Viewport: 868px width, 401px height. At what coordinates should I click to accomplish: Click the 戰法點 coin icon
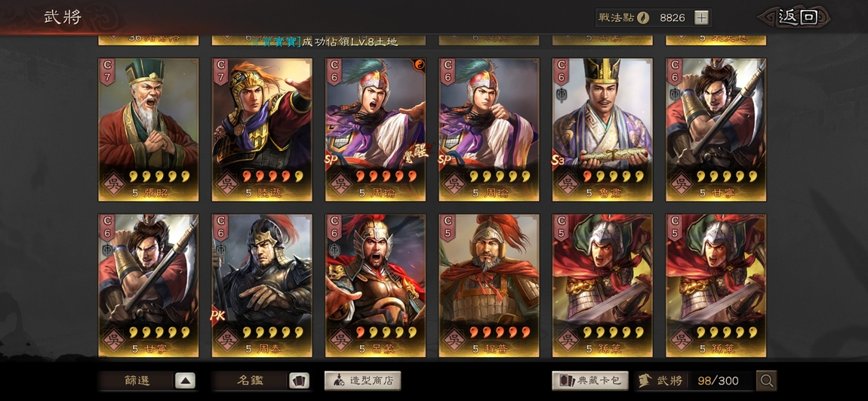[642, 17]
